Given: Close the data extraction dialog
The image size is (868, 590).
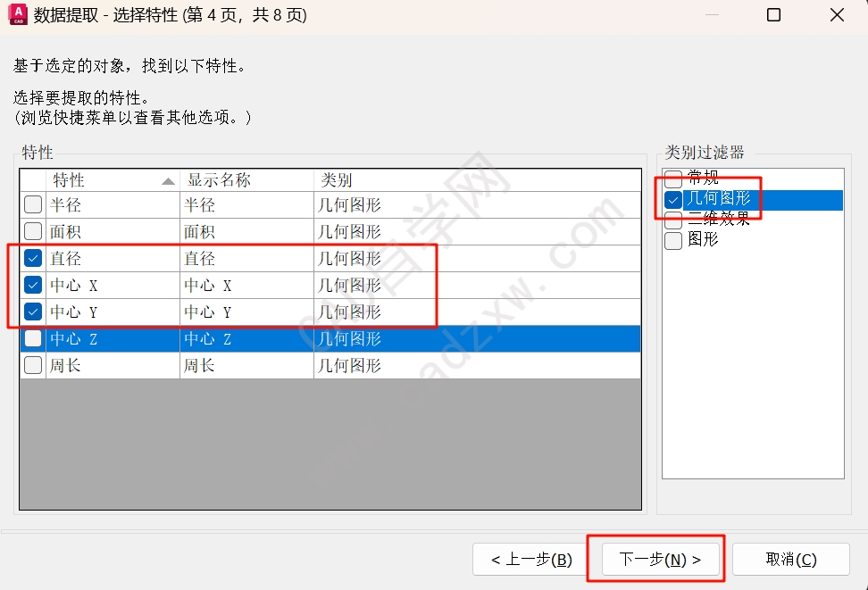Looking at the screenshot, I should (837, 15).
